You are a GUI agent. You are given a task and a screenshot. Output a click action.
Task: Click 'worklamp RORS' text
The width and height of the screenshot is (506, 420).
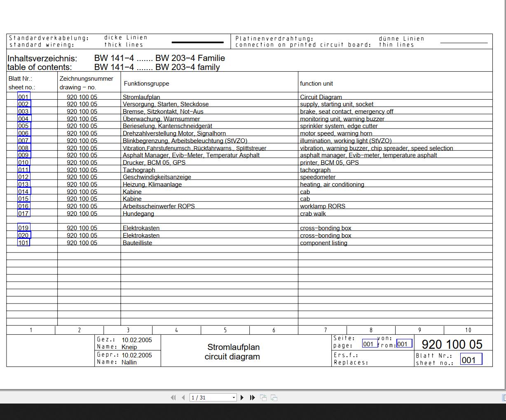click(323, 206)
